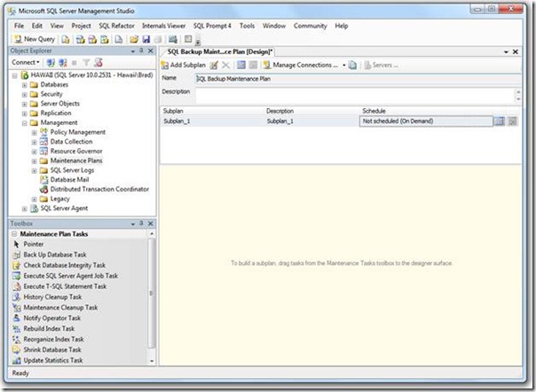Collapse the Management tree node
Screen dimensions: 536x392
[x=25, y=122]
